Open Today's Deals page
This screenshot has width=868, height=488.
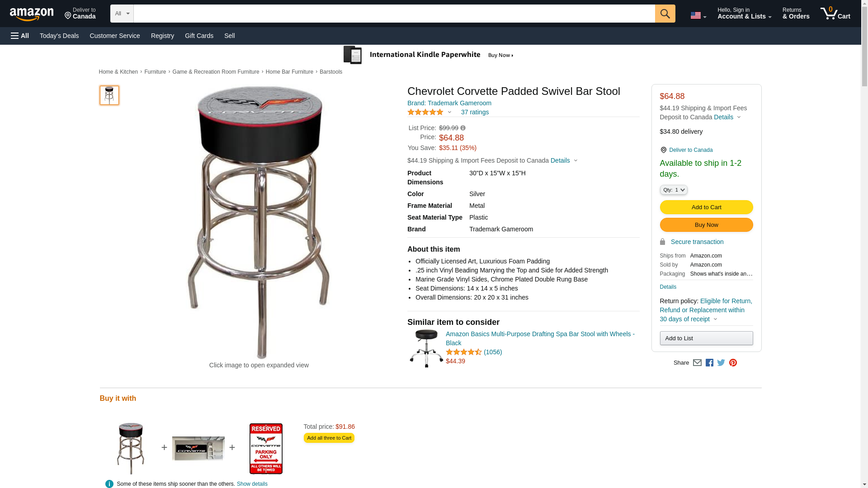coord(59,36)
